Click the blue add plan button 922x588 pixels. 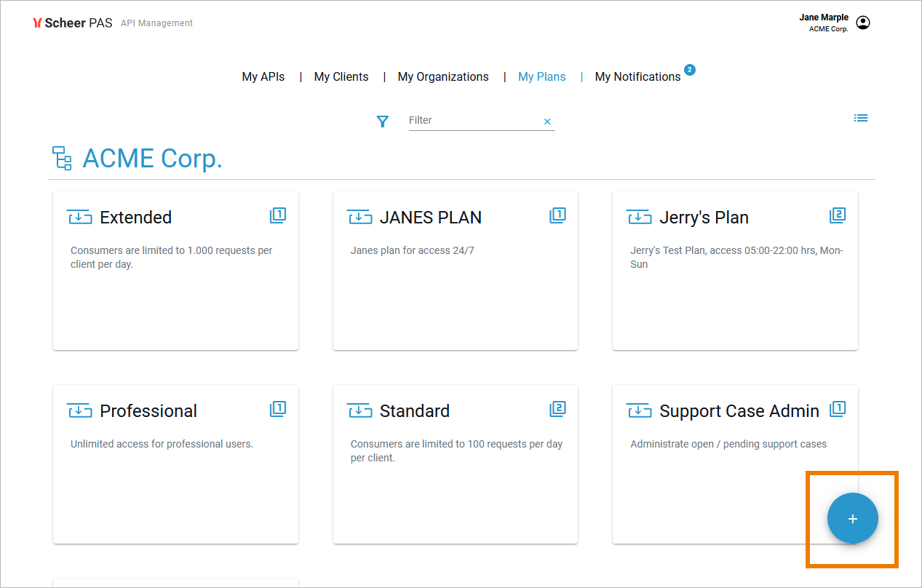852,518
